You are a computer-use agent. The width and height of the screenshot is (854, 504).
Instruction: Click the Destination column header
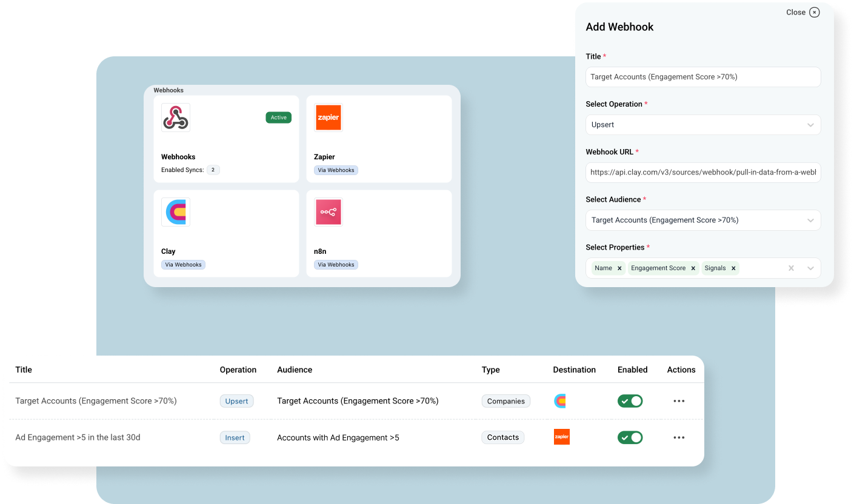[575, 370]
